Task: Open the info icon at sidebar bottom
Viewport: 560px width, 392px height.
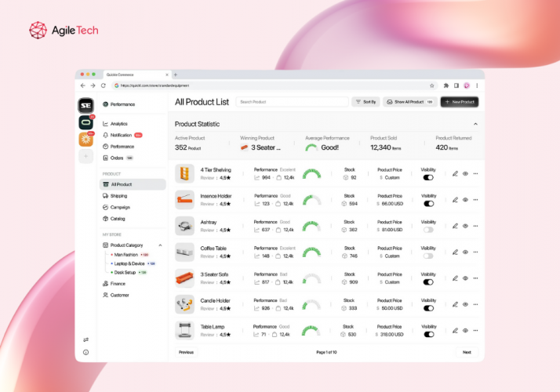Action: click(85, 352)
